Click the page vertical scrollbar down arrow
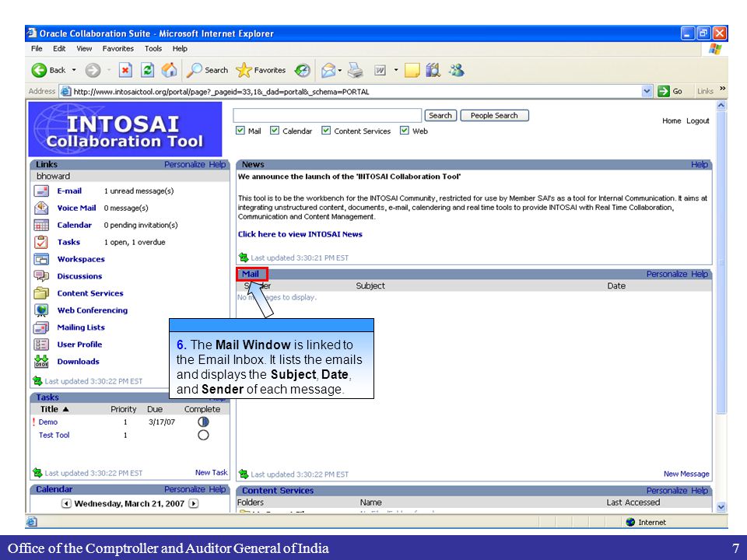This screenshot has width=747, height=560. (x=722, y=507)
